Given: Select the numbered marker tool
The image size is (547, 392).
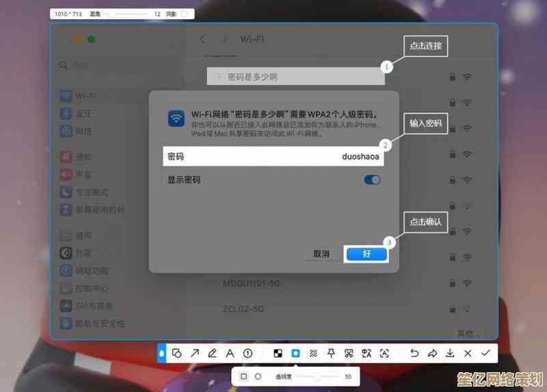Looking at the screenshot, I should (248, 353).
